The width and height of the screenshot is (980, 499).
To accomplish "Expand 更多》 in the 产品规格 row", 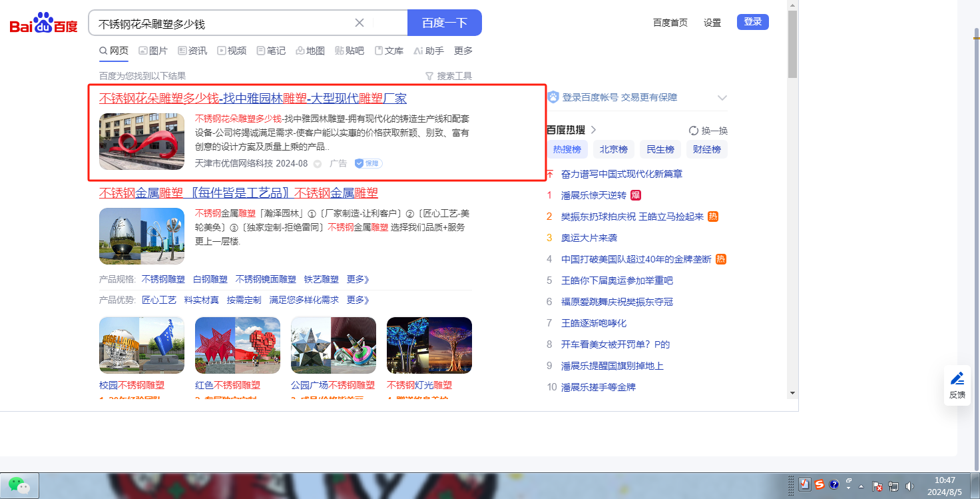I will coord(358,279).
